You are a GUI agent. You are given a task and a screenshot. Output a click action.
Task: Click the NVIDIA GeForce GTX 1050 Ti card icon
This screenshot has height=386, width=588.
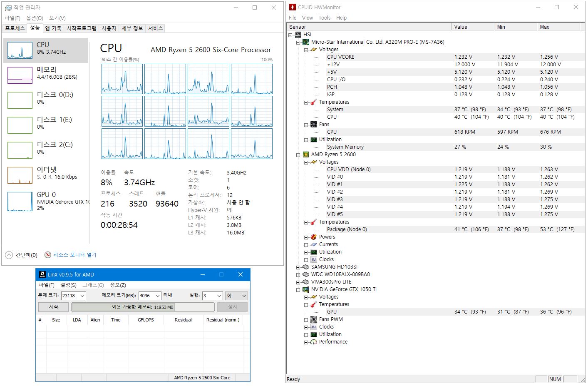pos(306,289)
